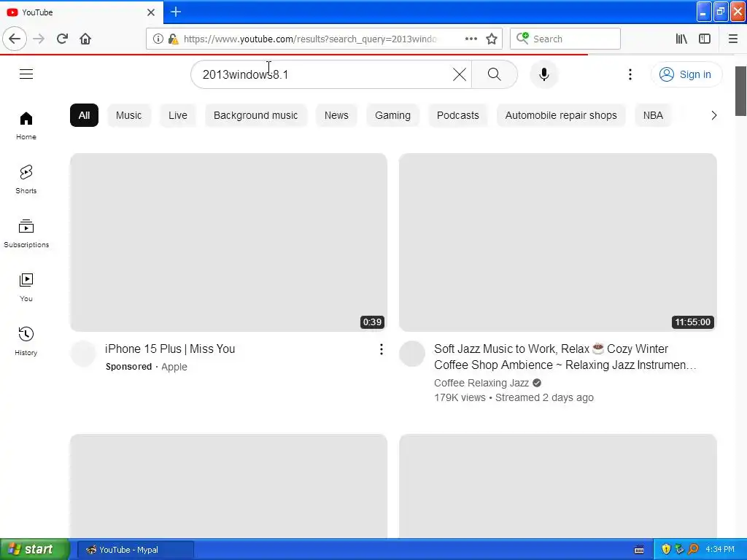
Task: Click the keyboard icon in system tray
Action: click(x=639, y=550)
